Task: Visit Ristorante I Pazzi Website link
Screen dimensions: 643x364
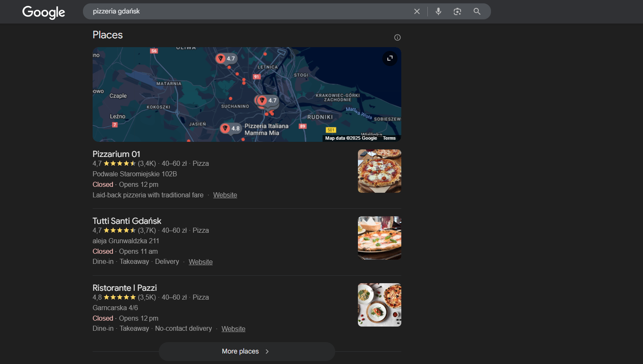Action: [x=233, y=329]
